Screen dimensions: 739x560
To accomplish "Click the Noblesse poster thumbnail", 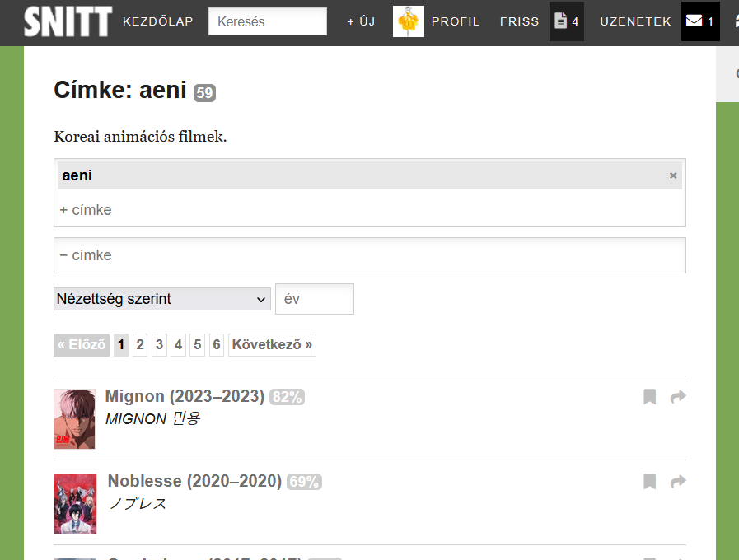I will (75, 504).
